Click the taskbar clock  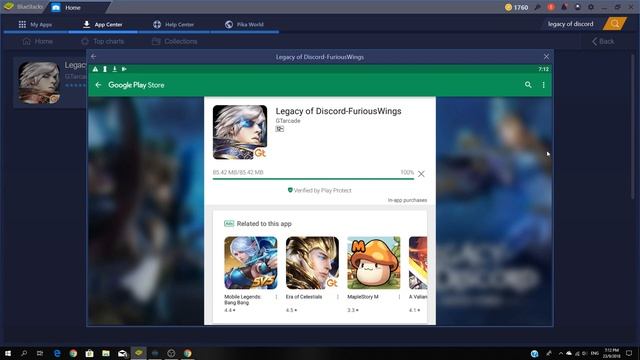pos(611,353)
